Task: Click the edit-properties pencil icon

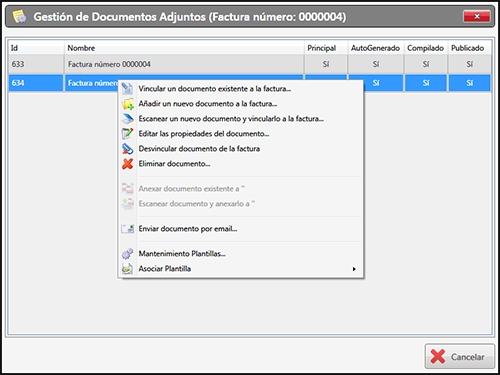Action: [x=127, y=134]
